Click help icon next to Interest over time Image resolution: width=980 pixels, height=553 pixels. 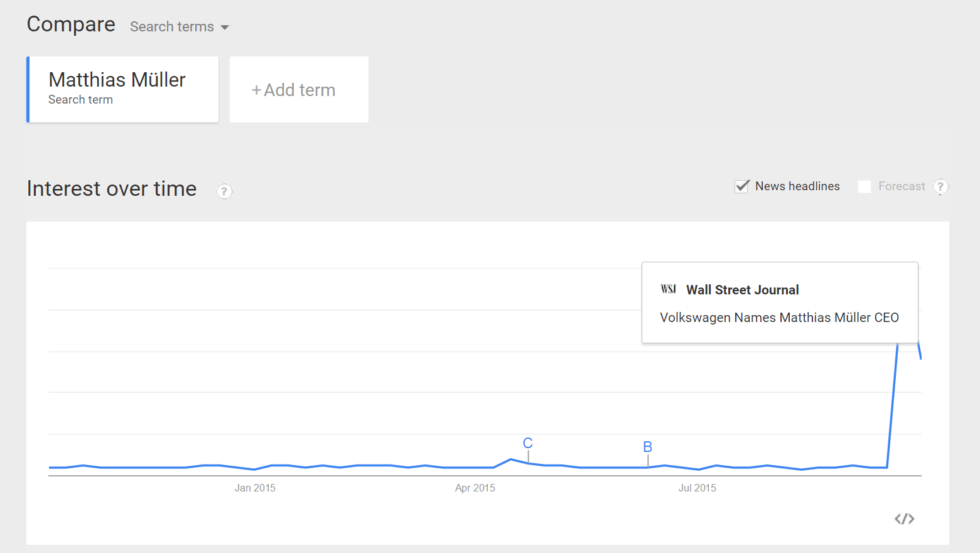pyautogui.click(x=224, y=191)
